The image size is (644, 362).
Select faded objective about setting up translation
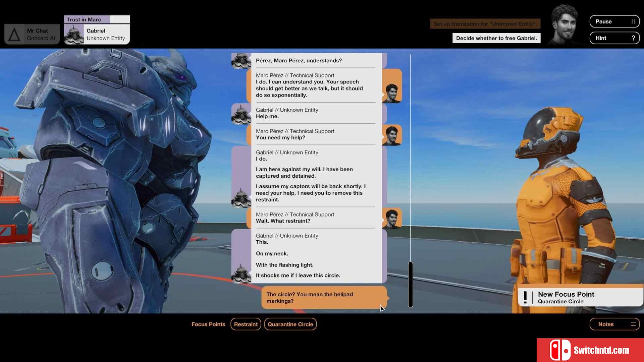click(485, 24)
